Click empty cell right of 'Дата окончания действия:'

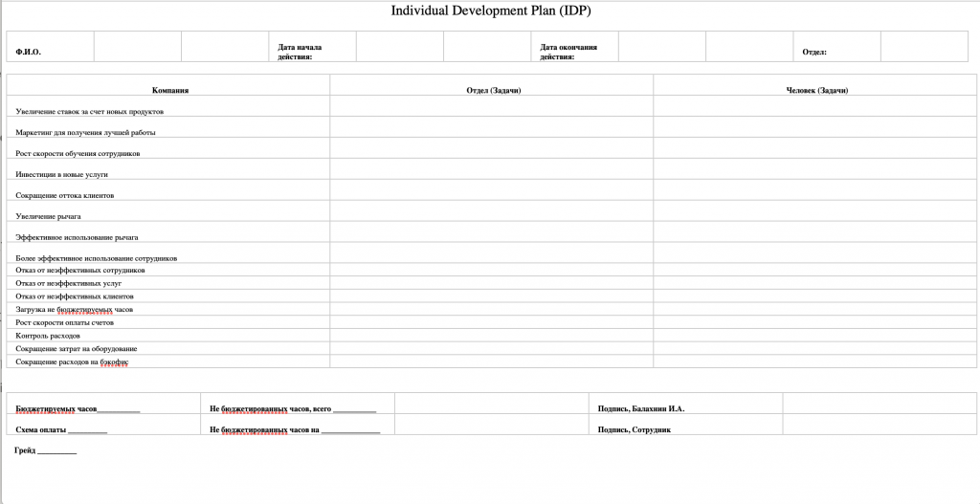tap(662, 47)
